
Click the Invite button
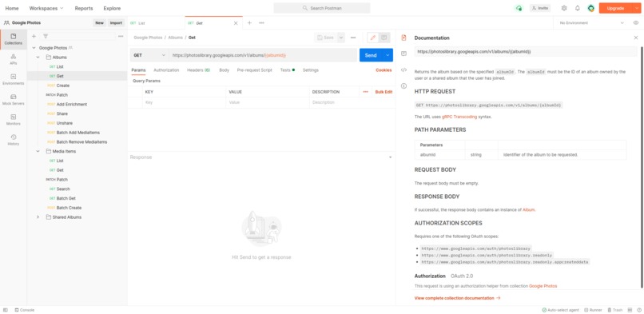click(540, 8)
